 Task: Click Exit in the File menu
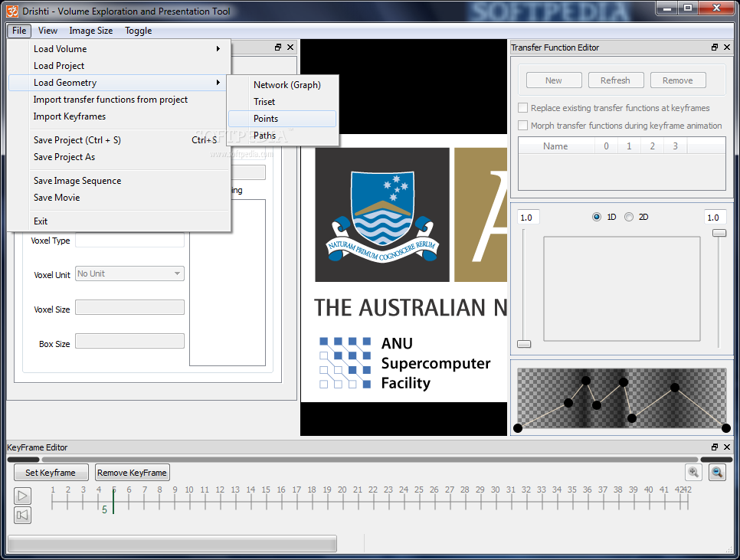click(120, 221)
